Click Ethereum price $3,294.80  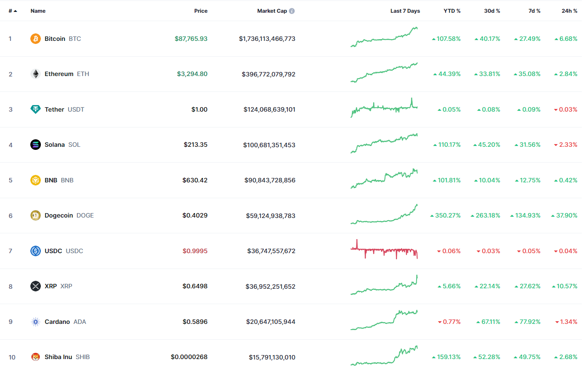pos(192,74)
